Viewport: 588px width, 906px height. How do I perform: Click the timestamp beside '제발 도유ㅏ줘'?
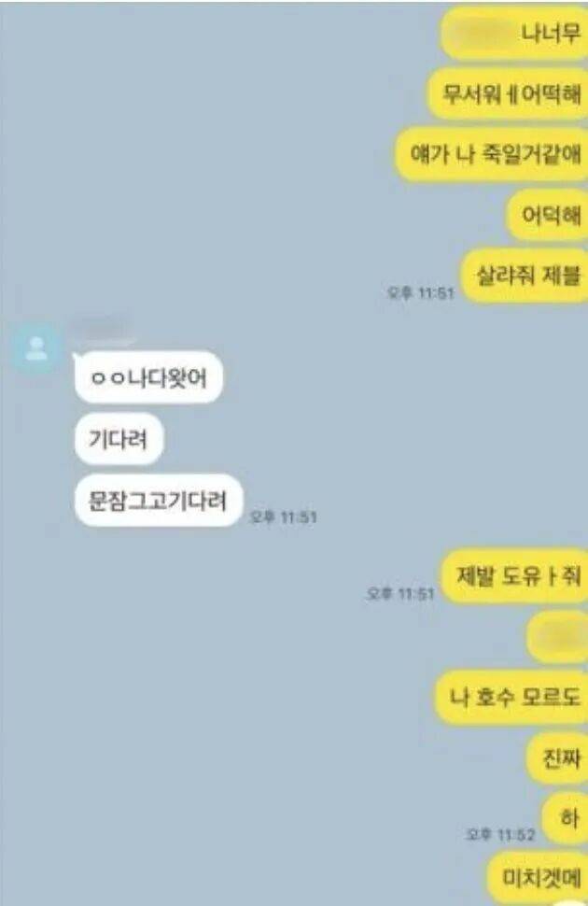click(x=400, y=593)
